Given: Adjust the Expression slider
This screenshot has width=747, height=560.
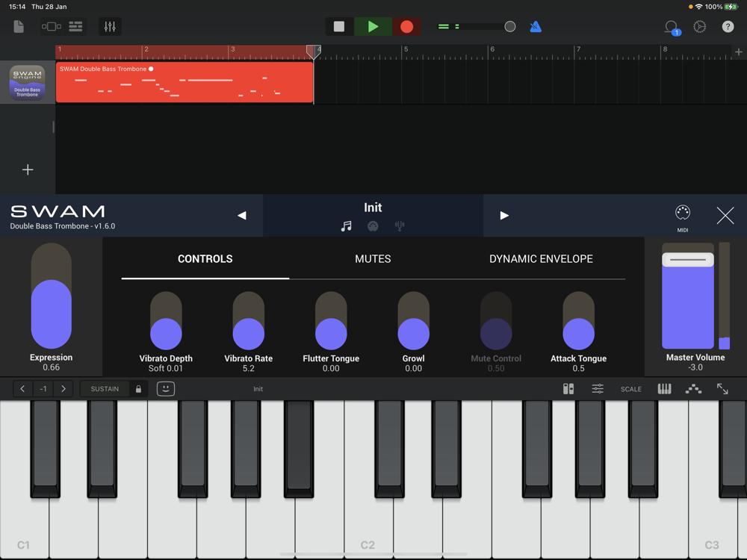Looking at the screenshot, I should [x=51, y=296].
